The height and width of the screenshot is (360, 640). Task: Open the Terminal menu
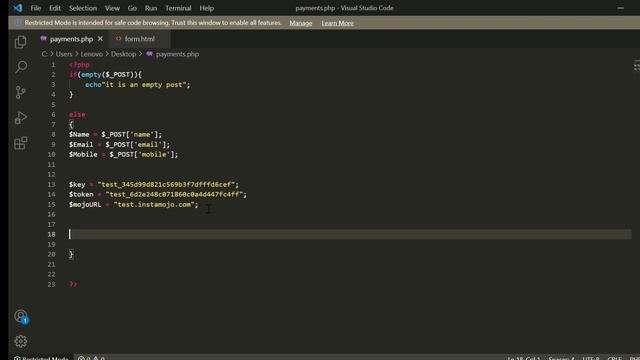pos(178,8)
